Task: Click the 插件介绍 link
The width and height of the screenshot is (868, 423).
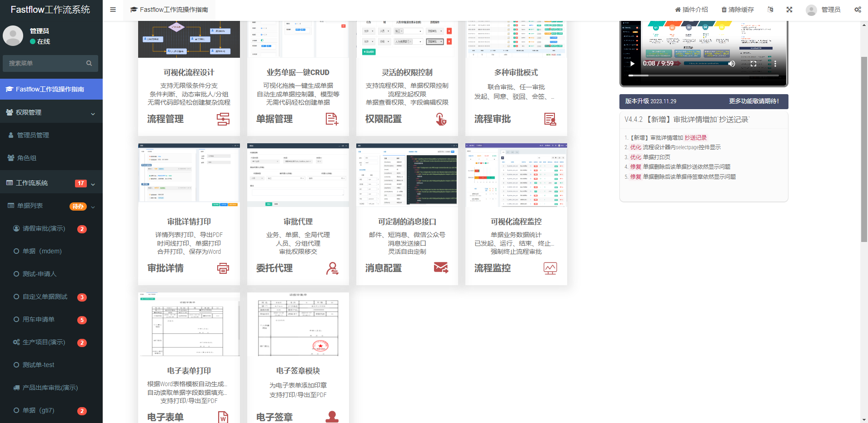Action: coord(692,10)
